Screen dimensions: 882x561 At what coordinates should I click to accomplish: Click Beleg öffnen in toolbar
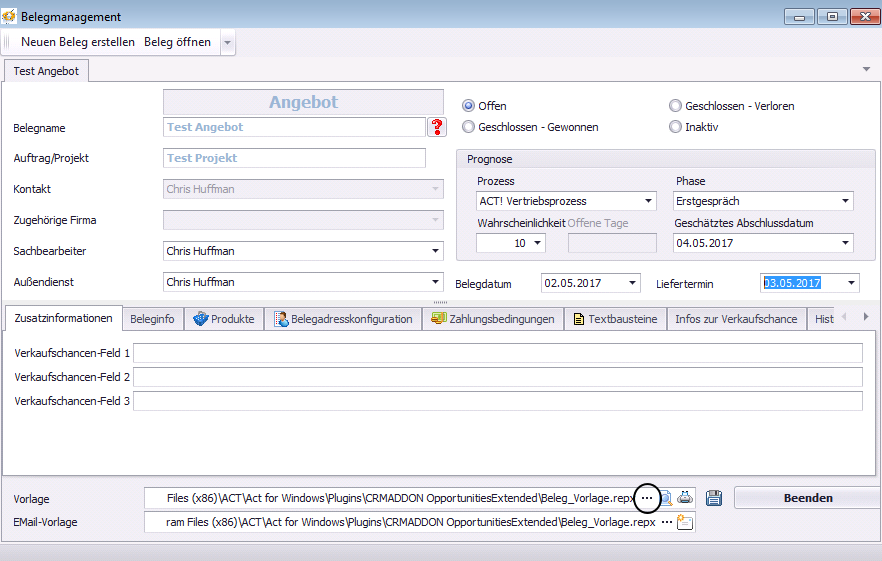coord(178,42)
